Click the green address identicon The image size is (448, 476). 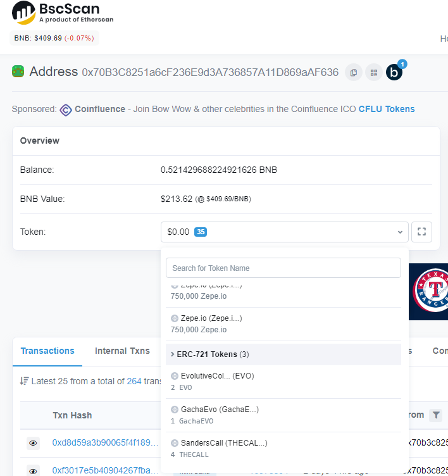point(18,72)
